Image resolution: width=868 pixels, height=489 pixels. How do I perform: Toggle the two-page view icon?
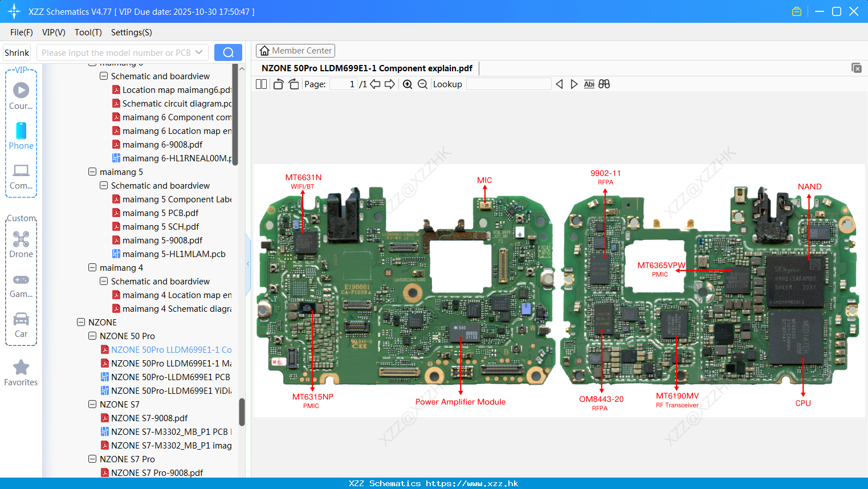click(x=261, y=84)
